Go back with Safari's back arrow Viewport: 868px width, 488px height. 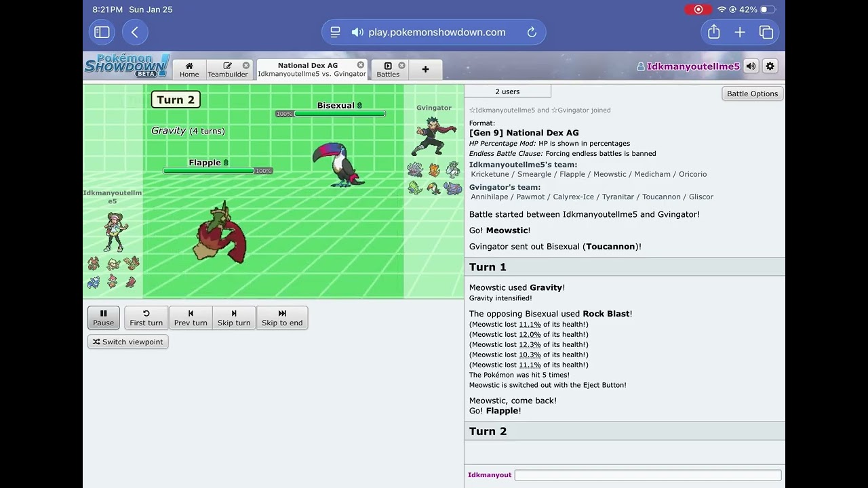tap(135, 32)
